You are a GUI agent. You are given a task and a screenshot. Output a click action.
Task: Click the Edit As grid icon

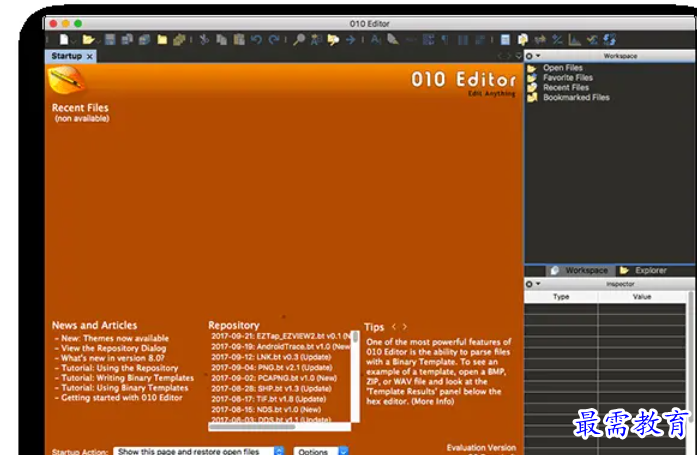click(429, 40)
